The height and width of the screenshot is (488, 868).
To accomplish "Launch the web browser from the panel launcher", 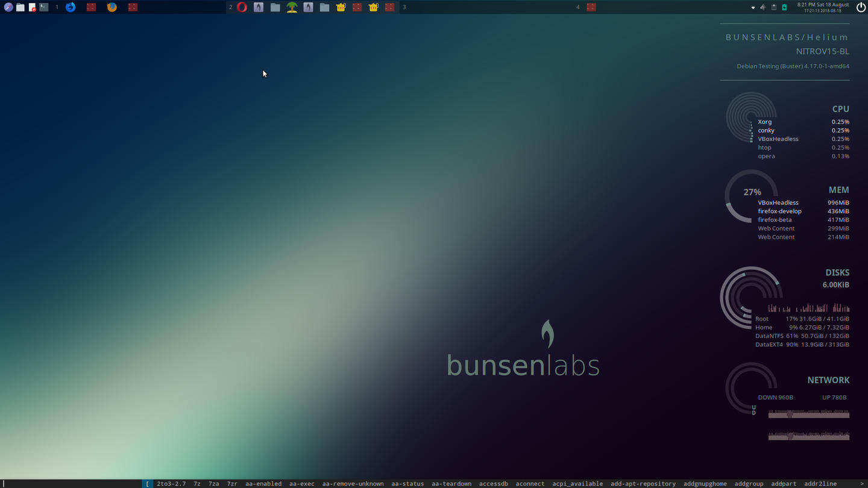I will pyautogui.click(x=8, y=7).
